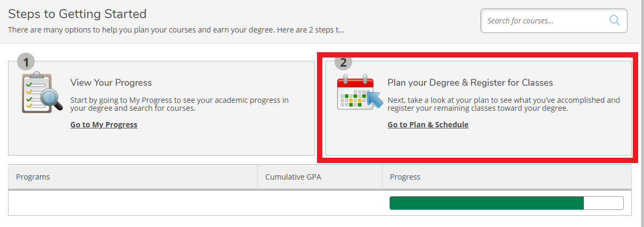Click the unfilled end of progress bar
Image resolution: width=644 pixels, height=227 pixels.
(x=604, y=203)
